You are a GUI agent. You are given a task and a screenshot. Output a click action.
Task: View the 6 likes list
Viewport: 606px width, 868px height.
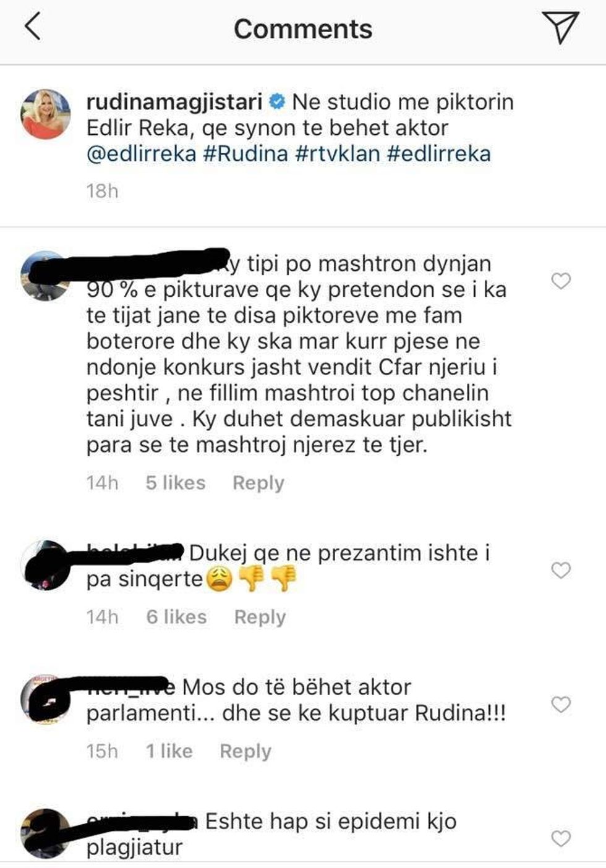(176, 617)
